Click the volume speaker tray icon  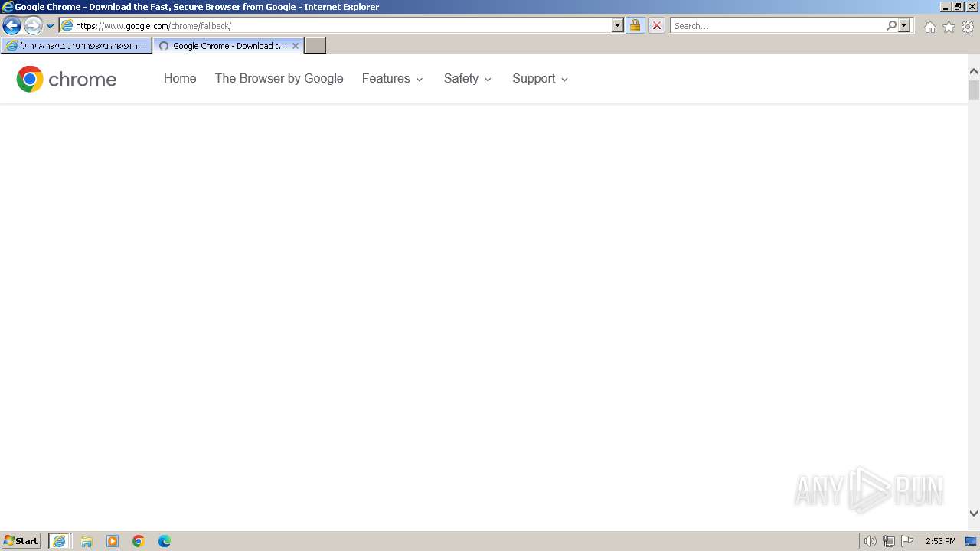click(870, 541)
